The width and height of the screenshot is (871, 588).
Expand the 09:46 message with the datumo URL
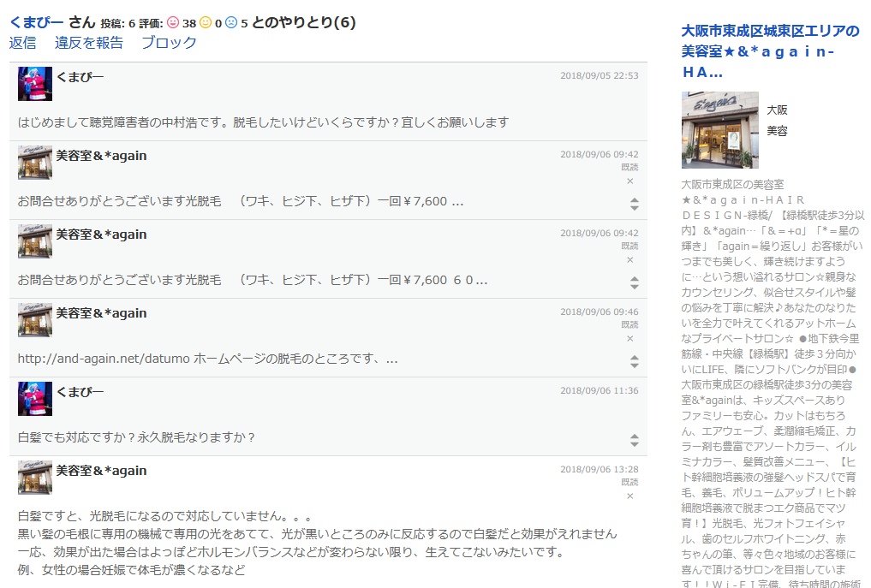click(635, 361)
